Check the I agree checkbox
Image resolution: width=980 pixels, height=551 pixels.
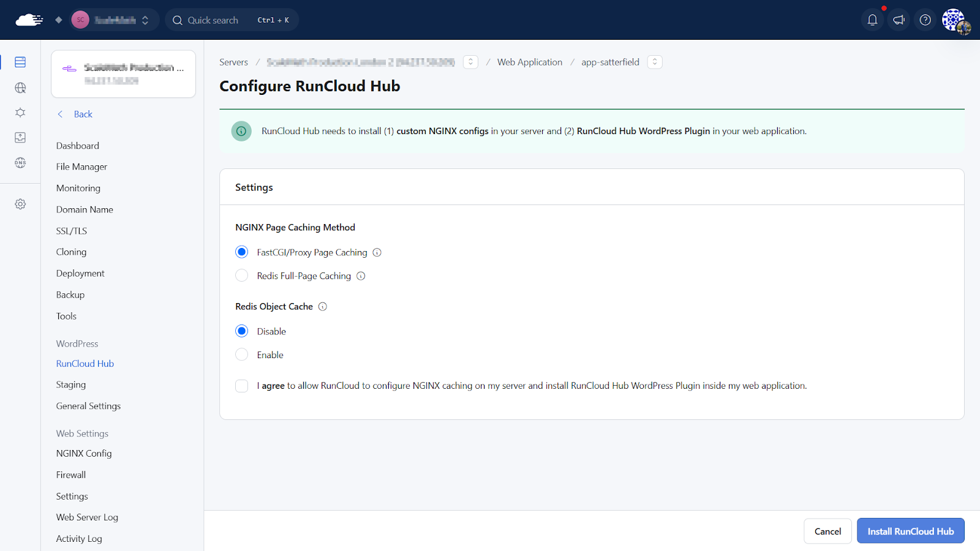242,386
